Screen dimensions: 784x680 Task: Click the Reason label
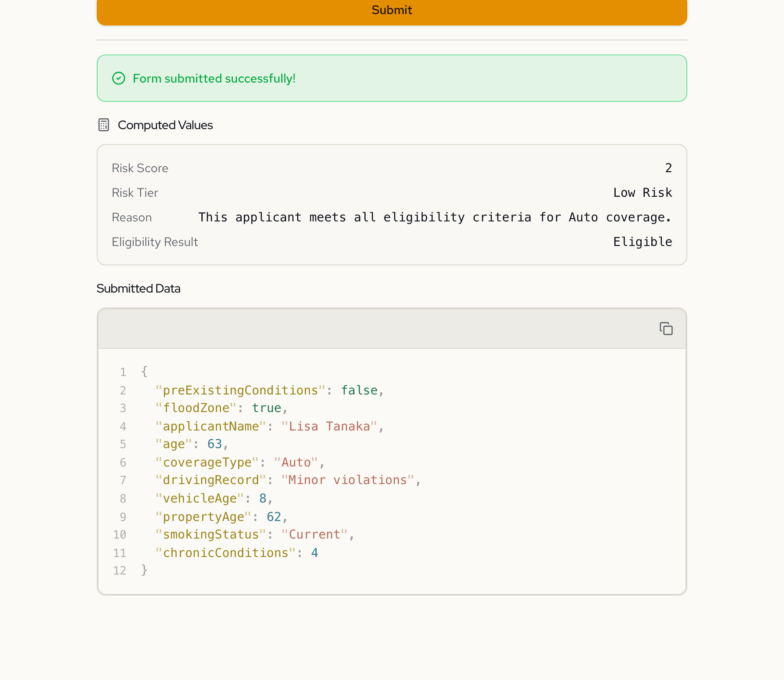pyautogui.click(x=131, y=217)
